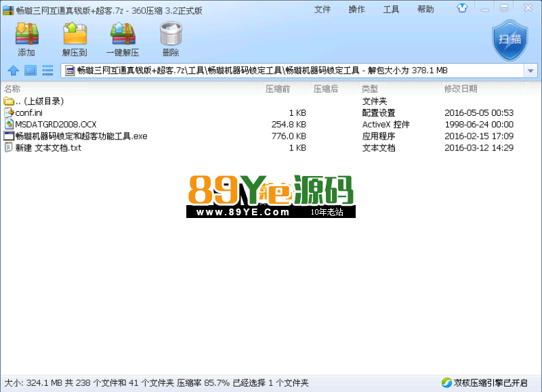Click the 添加 (Add) toolbar icon
542x392 pixels.
point(26,34)
